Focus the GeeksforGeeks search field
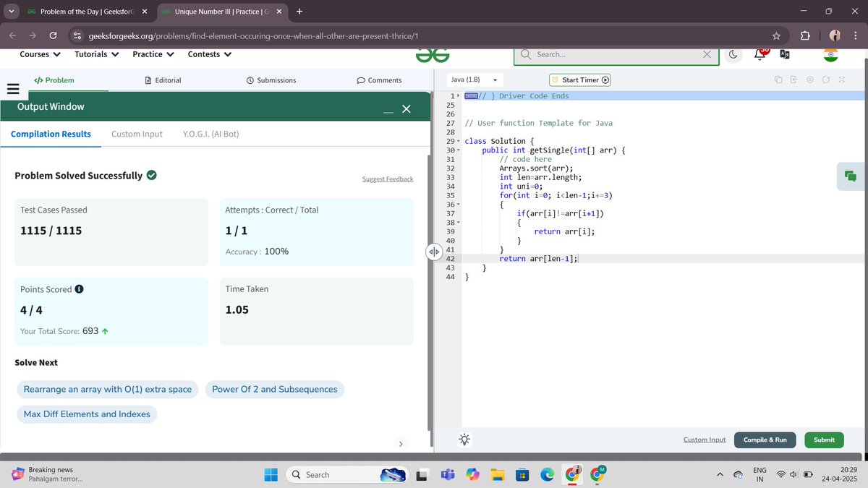The image size is (868, 488). [618, 54]
